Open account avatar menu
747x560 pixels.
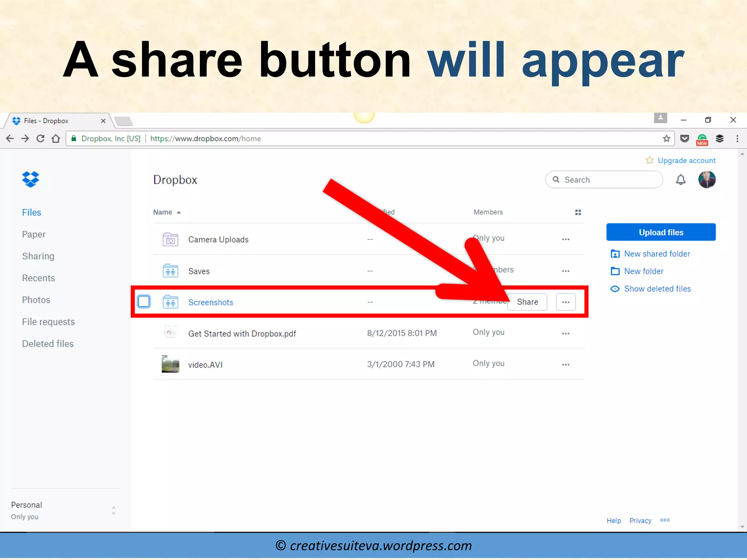707,179
